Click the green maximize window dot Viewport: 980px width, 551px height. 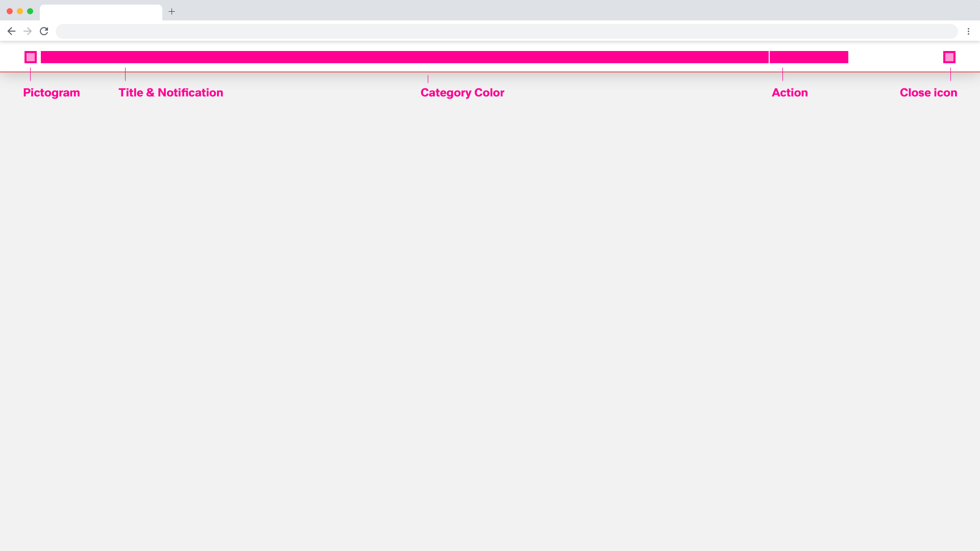click(30, 11)
